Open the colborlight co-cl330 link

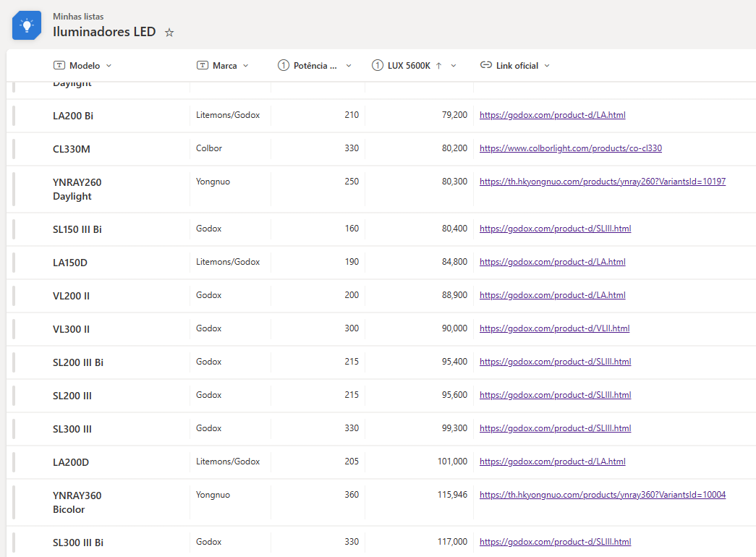(571, 148)
